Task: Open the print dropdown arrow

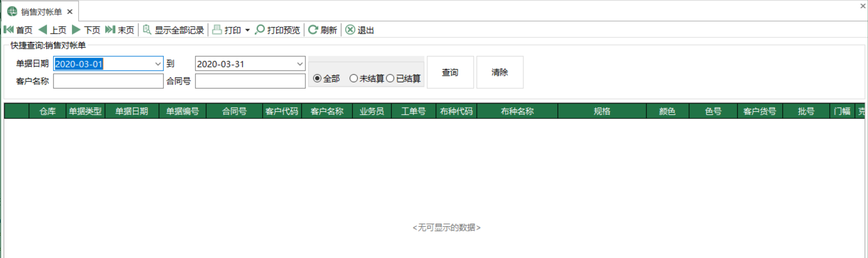Action: [247, 30]
